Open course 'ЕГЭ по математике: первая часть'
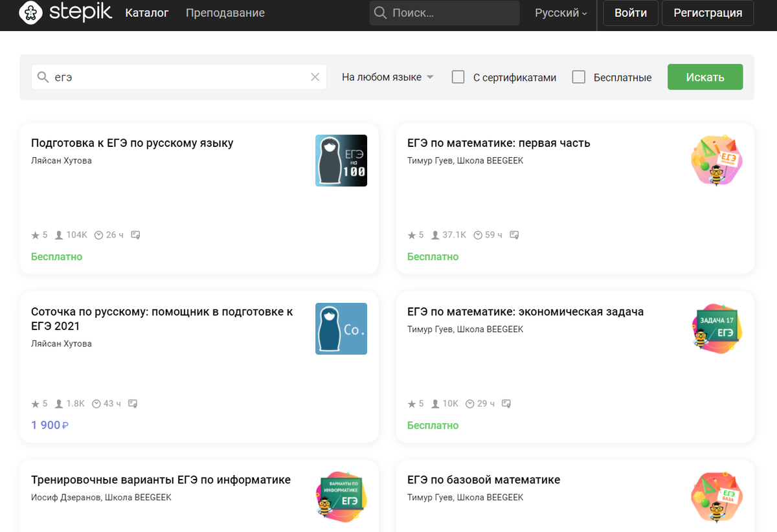Image resolution: width=777 pixels, height=532 pixels. pyautogui.click(x=499, y=143)
